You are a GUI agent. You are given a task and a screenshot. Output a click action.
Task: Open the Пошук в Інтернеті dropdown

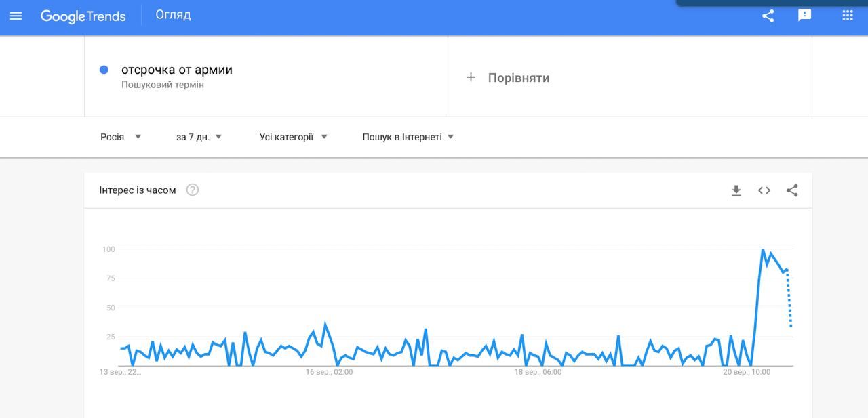[408, 137]
